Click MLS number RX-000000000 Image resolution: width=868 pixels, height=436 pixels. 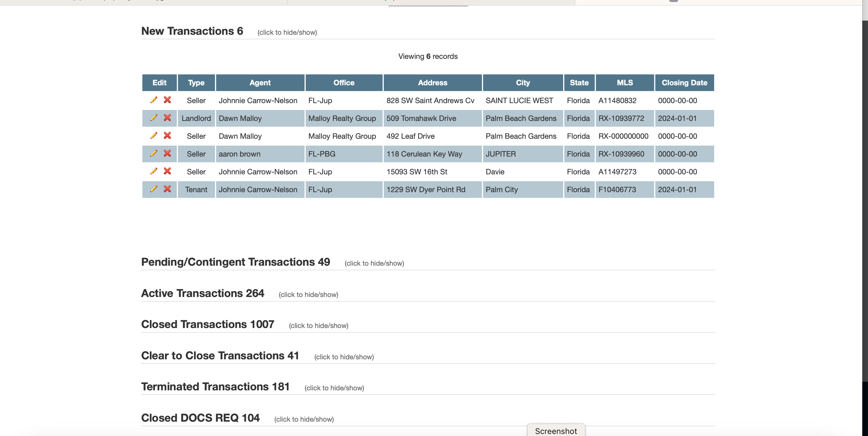pyautogui.click(x=623, y=136)
